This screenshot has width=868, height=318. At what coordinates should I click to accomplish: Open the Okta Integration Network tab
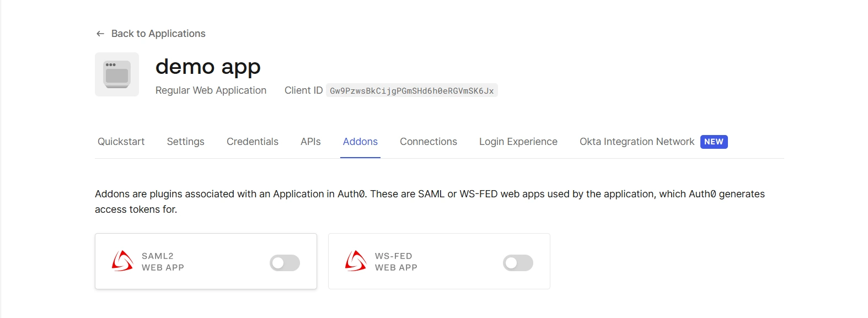click(x=637, y=142)
